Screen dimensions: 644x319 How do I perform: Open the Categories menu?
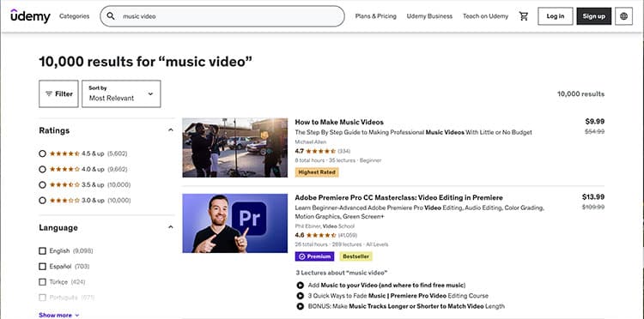pos(75,16)
